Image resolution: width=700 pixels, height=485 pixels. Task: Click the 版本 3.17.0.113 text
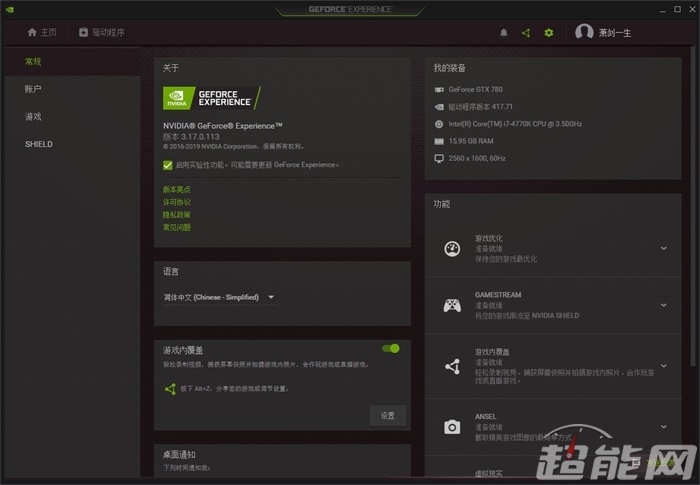coord(191,137)
